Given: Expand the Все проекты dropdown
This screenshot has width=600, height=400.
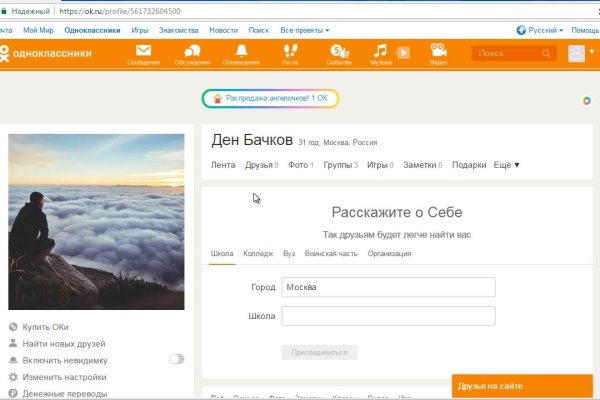Looking at the screenshot, I should coord(304,31).
